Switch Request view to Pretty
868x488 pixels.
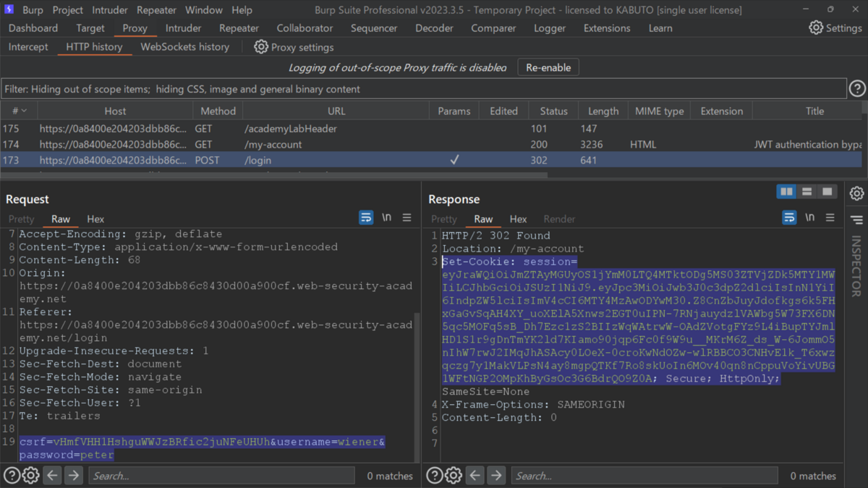(22, 219)
